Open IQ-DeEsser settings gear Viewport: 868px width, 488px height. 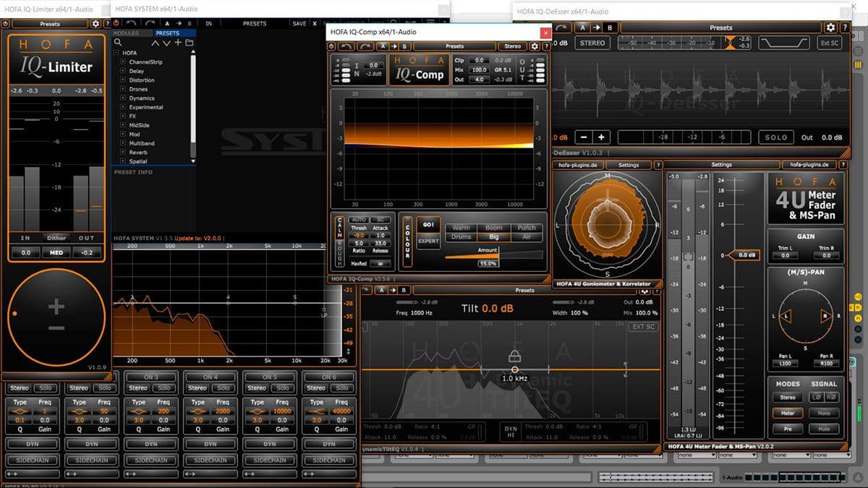(x=831, y=27)
